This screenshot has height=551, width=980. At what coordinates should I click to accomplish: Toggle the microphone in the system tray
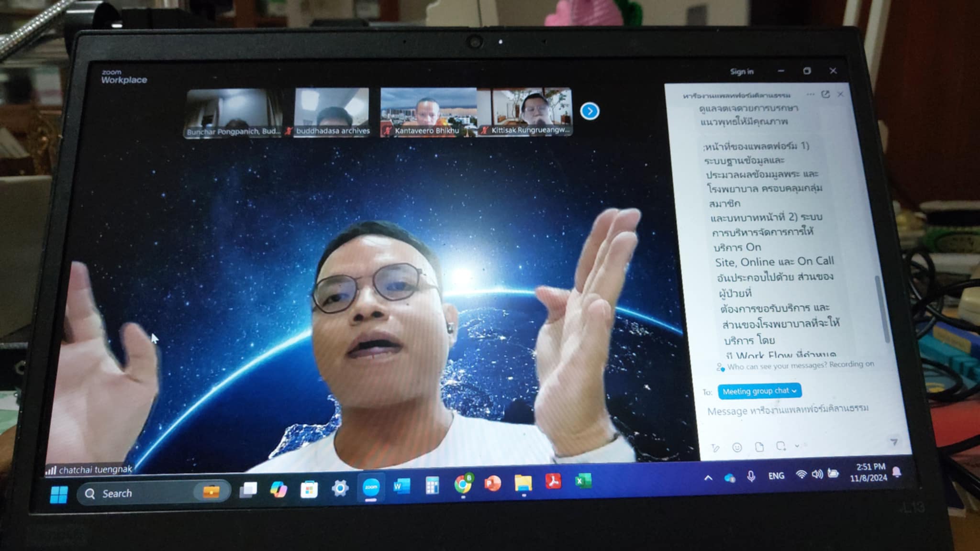point(751,476)
